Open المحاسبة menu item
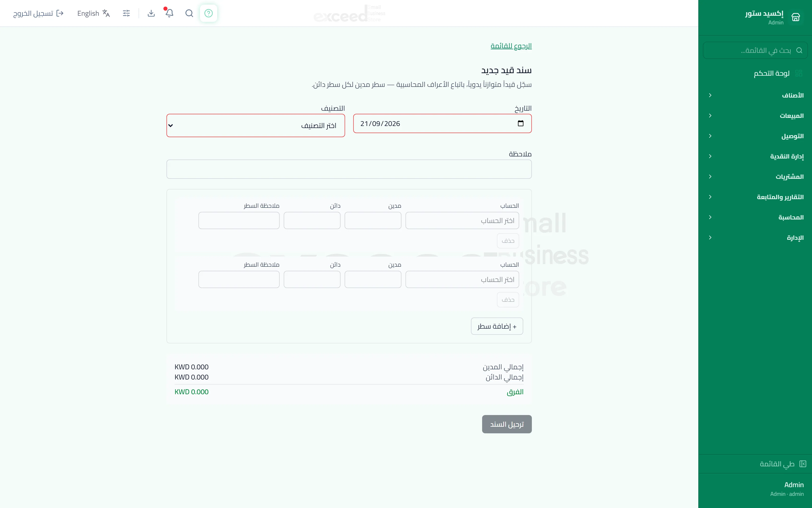This screenshot has height=508, width=812. [x=755, y=217]
